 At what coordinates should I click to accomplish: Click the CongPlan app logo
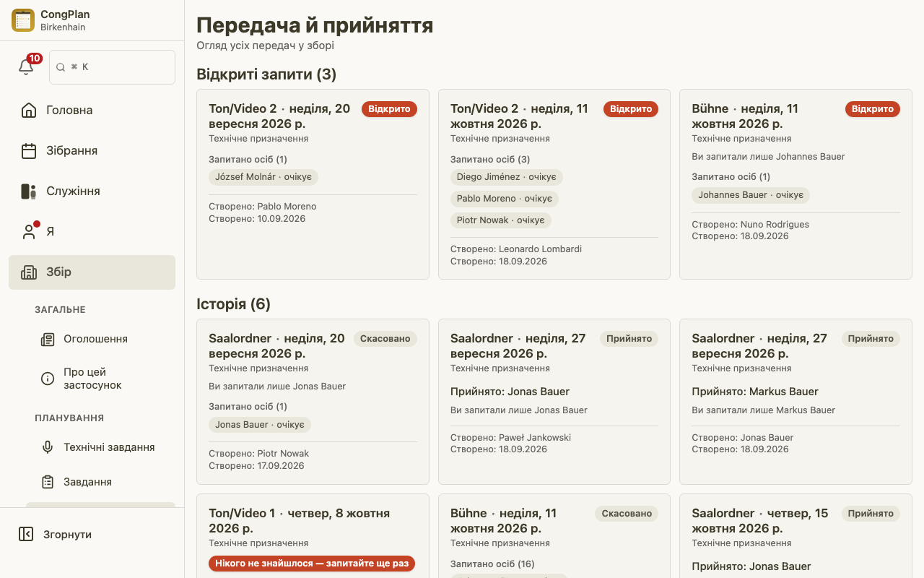point(23,20)
